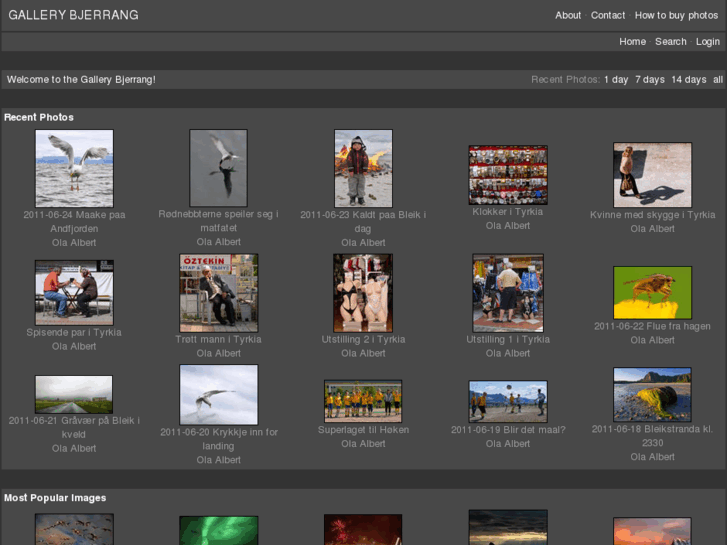The height and width of the screenshot is (545, 727).
Task: Open the Search menu item
Action: coord(670,41)
